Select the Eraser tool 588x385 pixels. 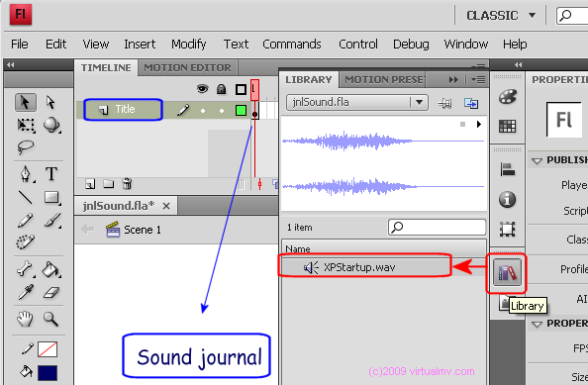(51, 292)
